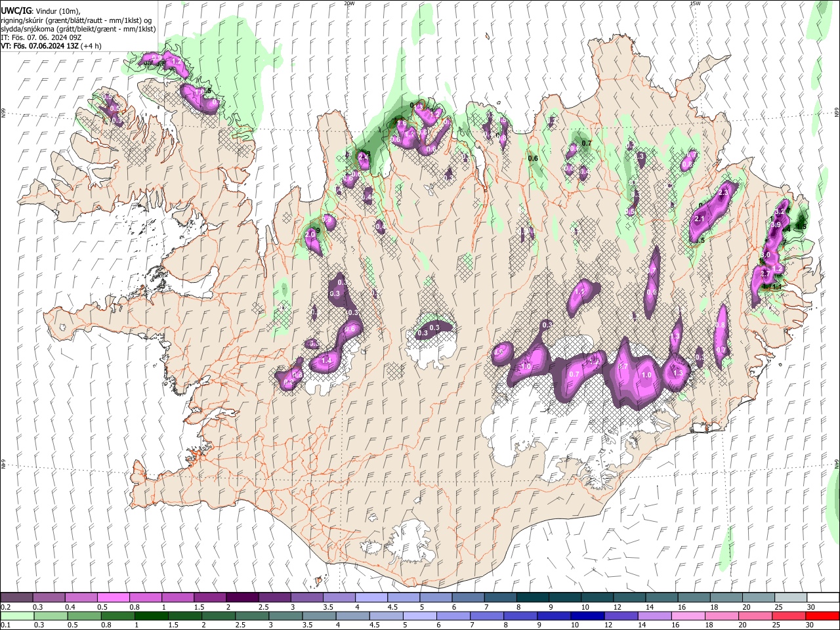This screenshot has height=630, width=840.
Task: Select the lavender upper swatch from 4 to 4.5
Action: 371,598
